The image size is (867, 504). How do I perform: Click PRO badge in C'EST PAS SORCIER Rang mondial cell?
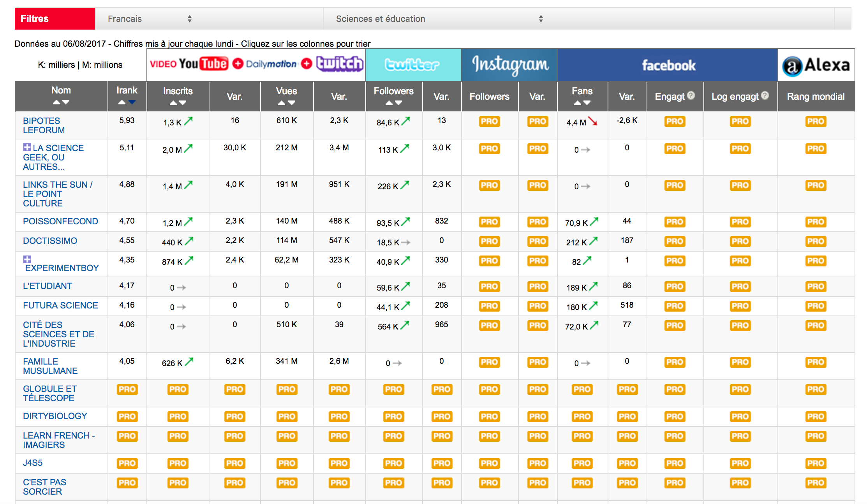click(x=816, y=483)
